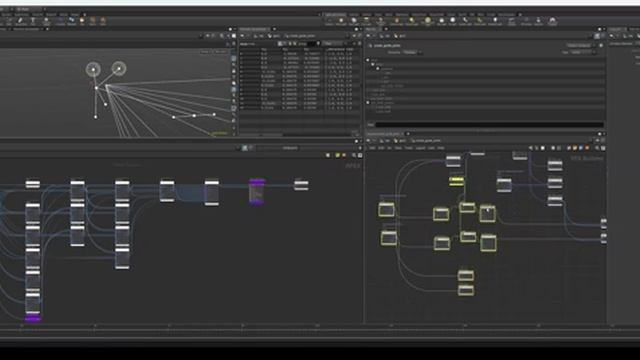Select the Camera shelf tool

click(329, 20)
